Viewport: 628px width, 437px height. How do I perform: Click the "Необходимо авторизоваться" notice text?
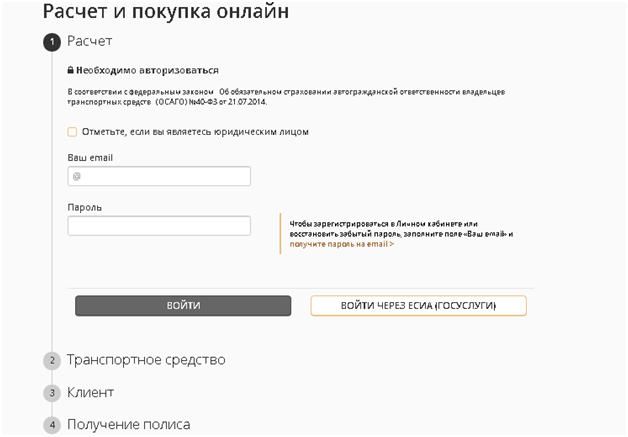click(x=147, y=71)
